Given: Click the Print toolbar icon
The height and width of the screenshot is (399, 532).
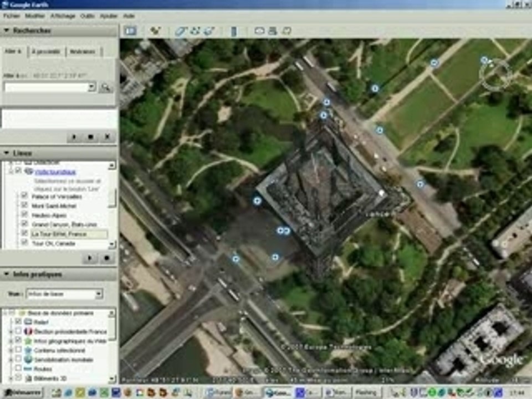Looking at the screenshot, I should point(273,31).
